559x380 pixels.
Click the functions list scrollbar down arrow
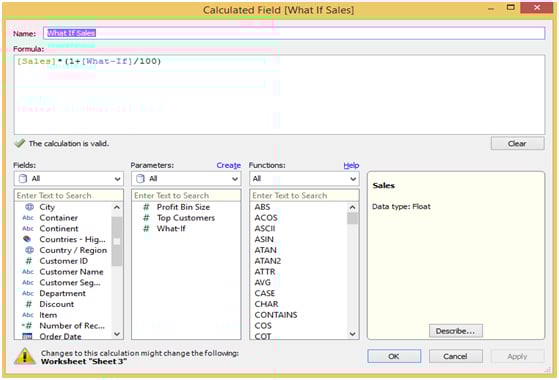[x=353, y=334]
